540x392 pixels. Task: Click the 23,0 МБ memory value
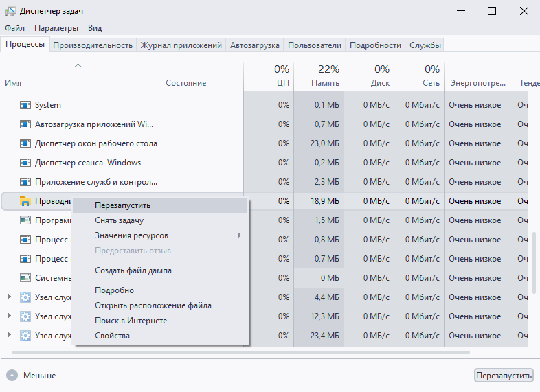pos(325,143)
